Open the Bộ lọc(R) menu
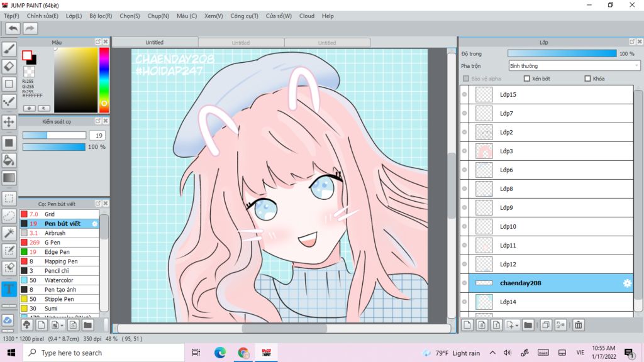 point(101,16)
